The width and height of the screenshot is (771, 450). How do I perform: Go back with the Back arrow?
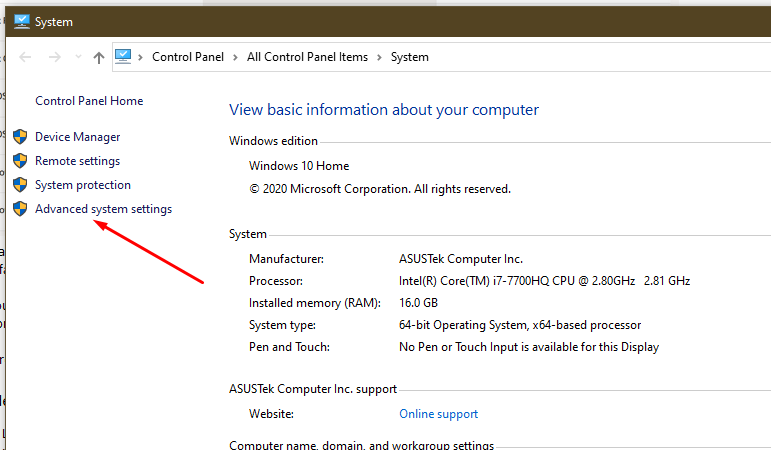click(x=25, y=57)
